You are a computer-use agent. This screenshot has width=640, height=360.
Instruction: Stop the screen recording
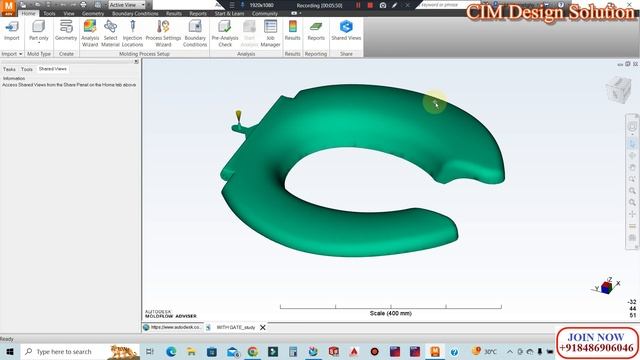370,5
